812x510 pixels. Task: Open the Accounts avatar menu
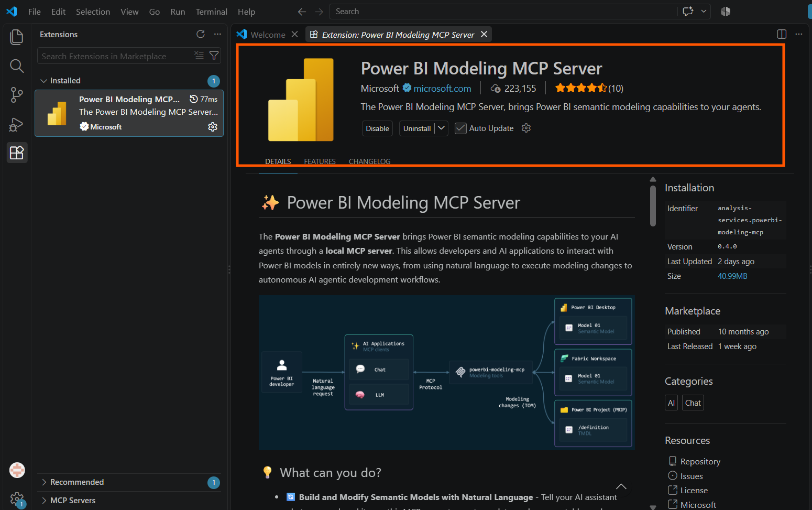tap(17, 470)
